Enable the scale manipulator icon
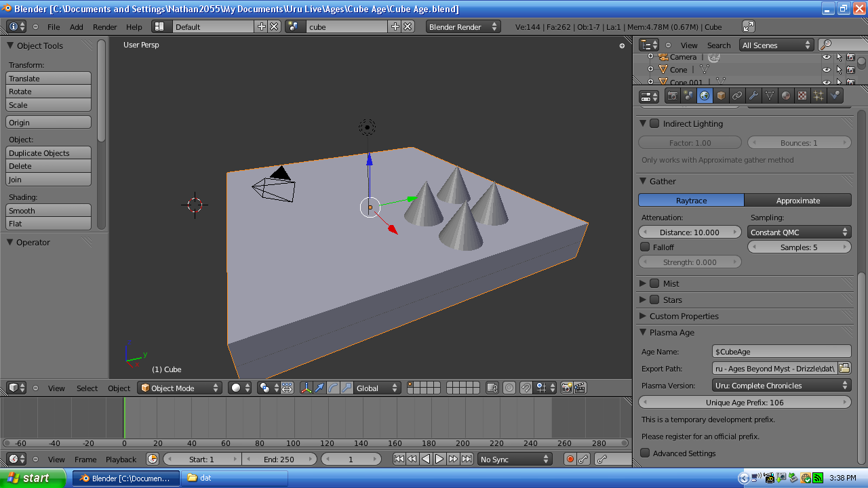868x488 pixels. pyautogui.click(x=347, y=388)
